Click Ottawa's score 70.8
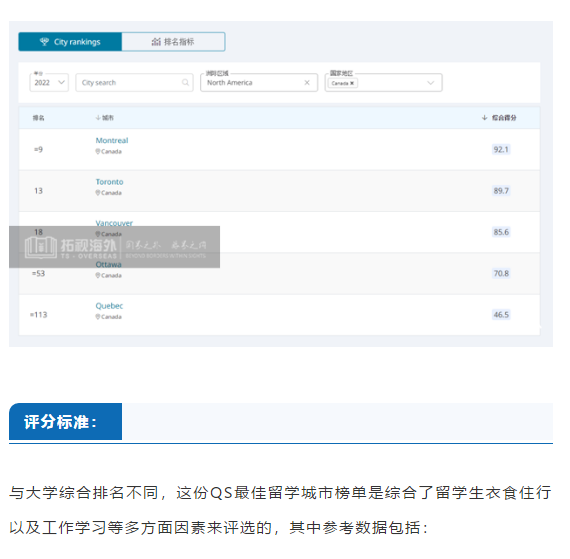Screen dimensions: 570x559 click(x=501, y=273)
